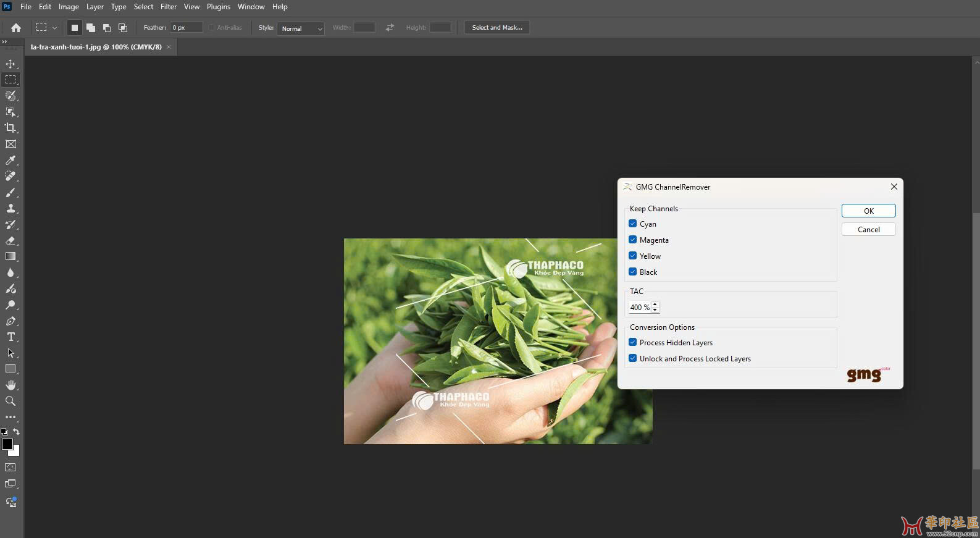The width and height of the screenshot is (980, 538).
Task: Select the Rectangular Marquee tool in toolbox
Action: 10,80
